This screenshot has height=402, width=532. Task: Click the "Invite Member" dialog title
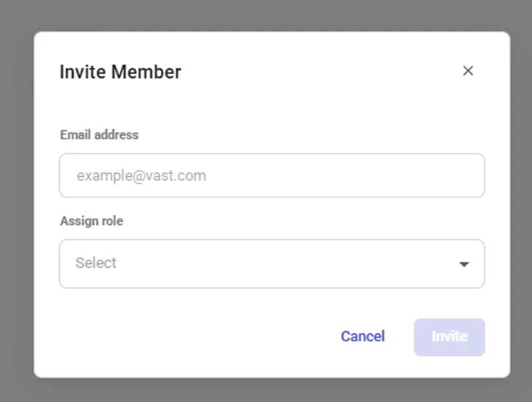[120, 72]
